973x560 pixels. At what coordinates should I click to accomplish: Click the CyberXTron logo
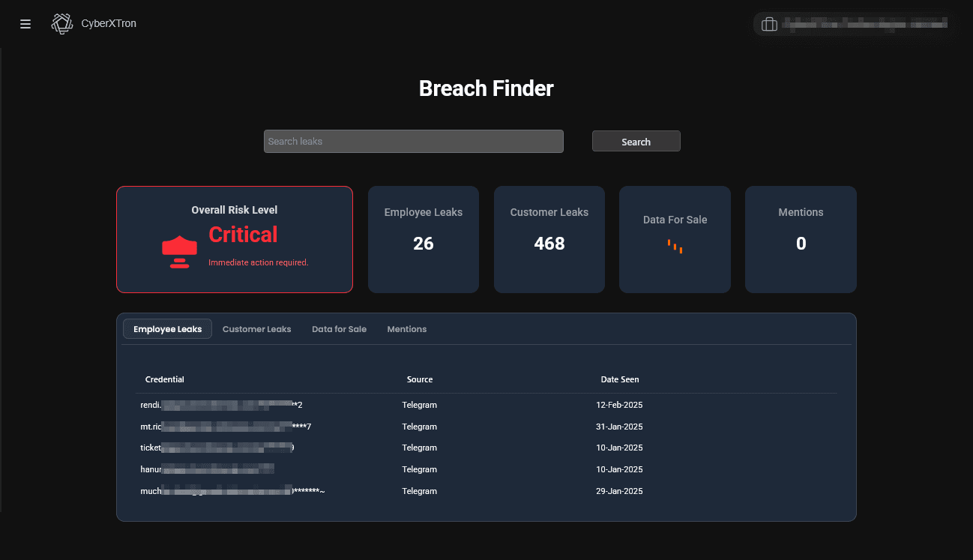93,23
